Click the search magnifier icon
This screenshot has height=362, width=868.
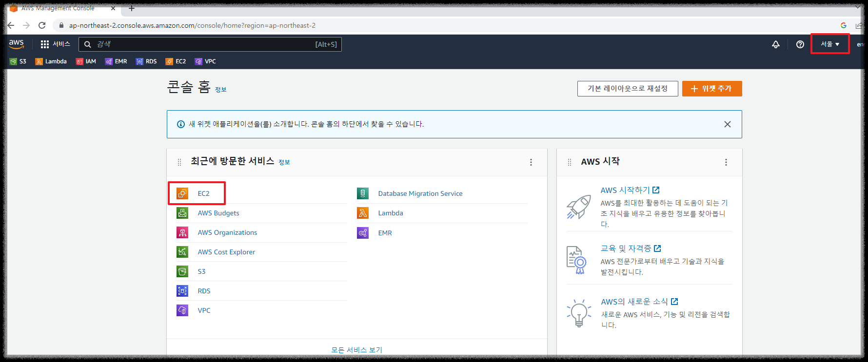pyautogui.click(x=88, y=44)
